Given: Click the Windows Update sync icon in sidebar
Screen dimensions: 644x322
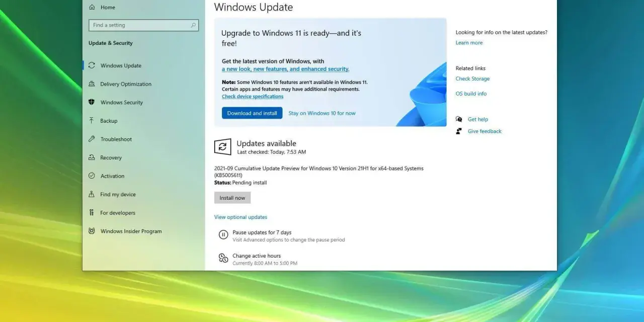Looking at the screenshot, I should coord(92,65).
